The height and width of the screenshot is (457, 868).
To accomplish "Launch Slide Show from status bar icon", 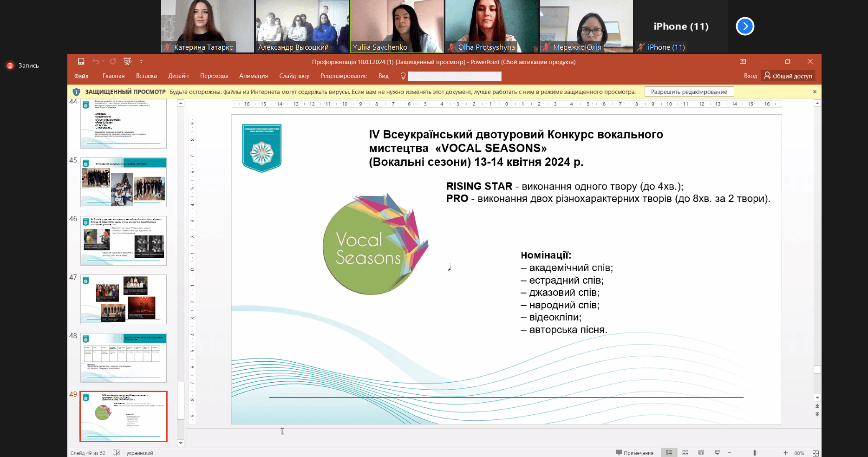I will click(x=717, y=453).
